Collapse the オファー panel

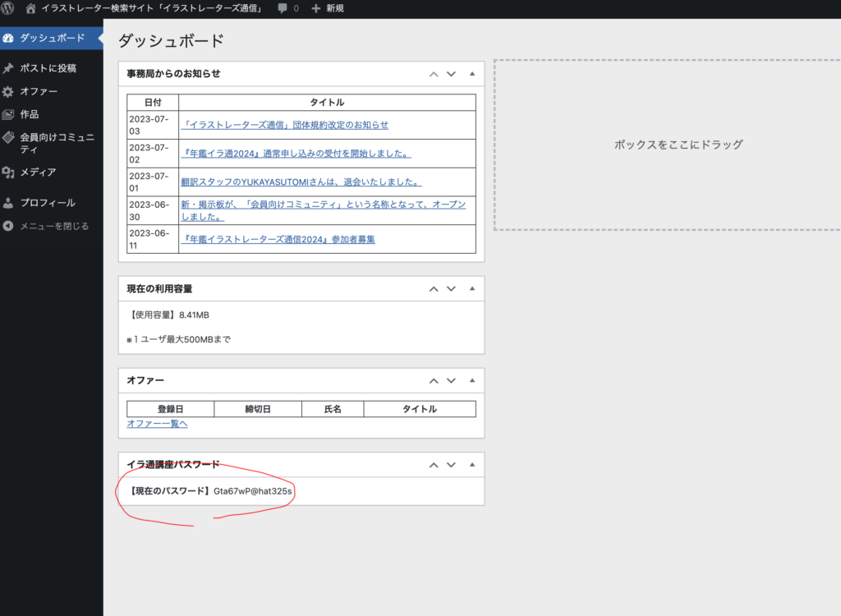click(x=472, y=380)
